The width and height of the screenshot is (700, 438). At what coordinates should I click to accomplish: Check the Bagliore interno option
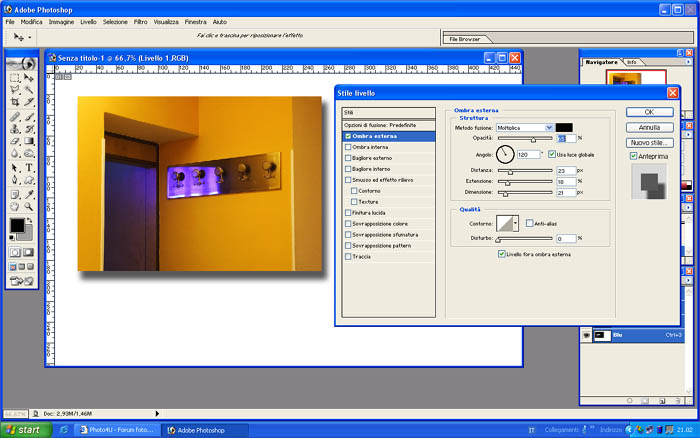point(348,169)
